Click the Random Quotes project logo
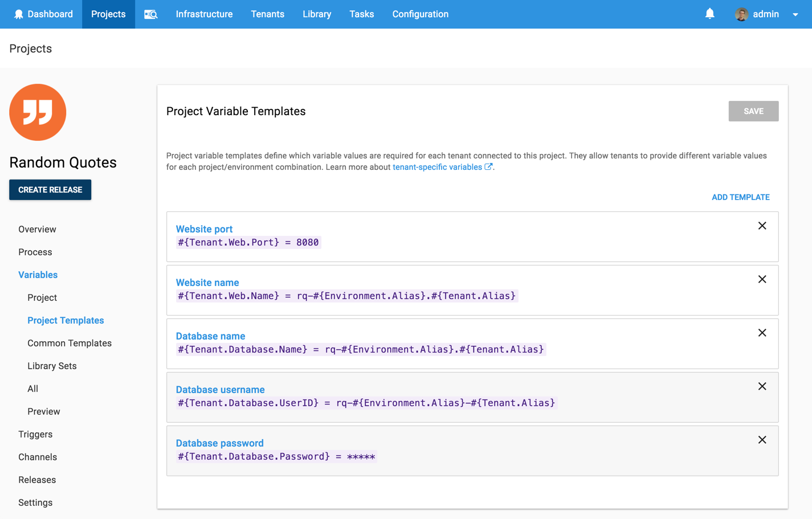 tap(38, 112)
